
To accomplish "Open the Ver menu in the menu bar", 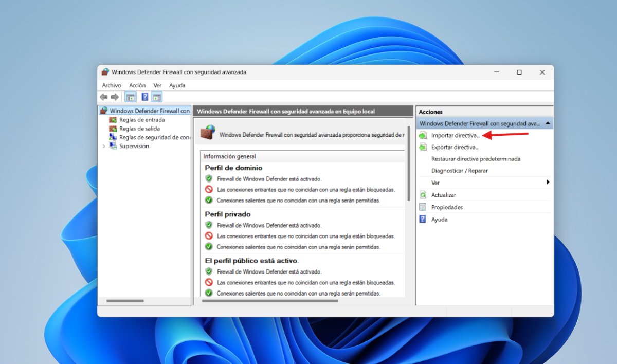I will click(x=157, y=85).
